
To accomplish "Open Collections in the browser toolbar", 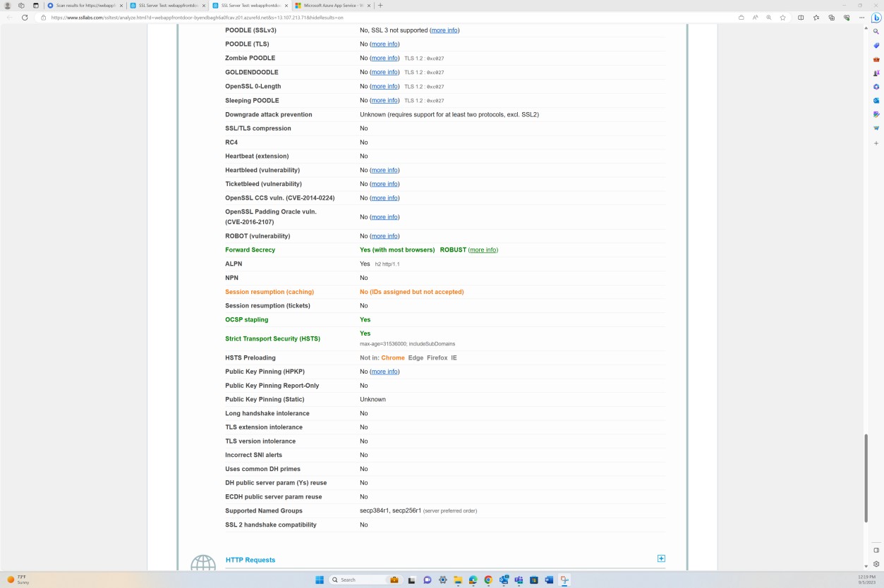I will tap(832, 18).
